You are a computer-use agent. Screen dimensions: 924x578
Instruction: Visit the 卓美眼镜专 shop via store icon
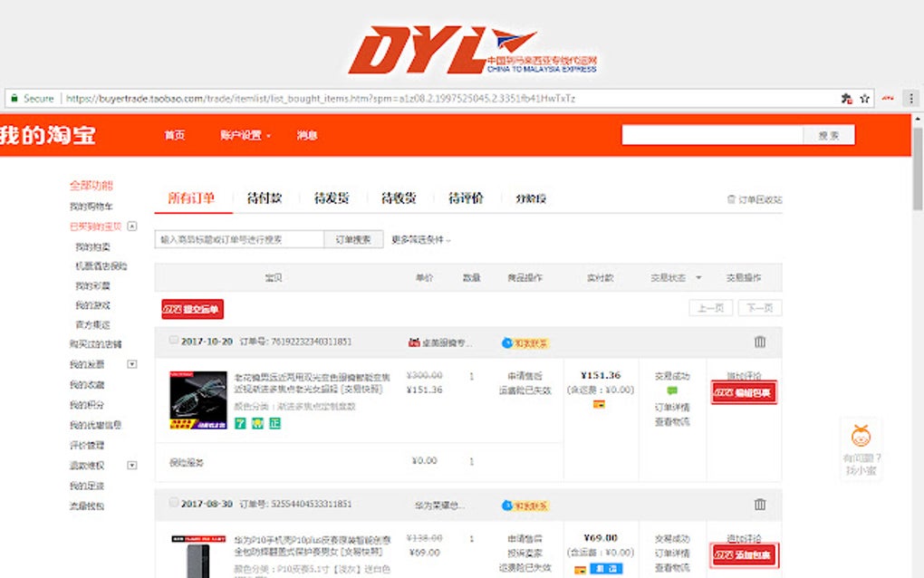pos(414,342)
